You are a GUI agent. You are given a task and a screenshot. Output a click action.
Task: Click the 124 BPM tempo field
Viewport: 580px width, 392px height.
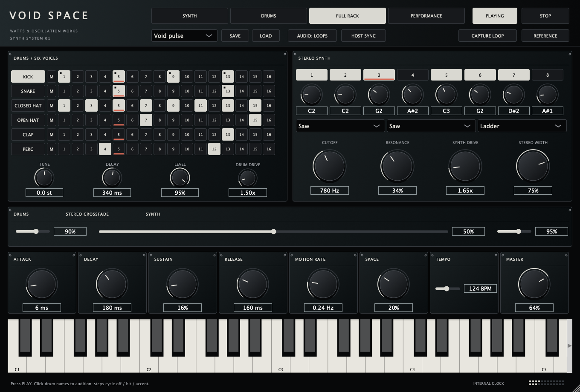pyautogui.click(x=480, y=288)
